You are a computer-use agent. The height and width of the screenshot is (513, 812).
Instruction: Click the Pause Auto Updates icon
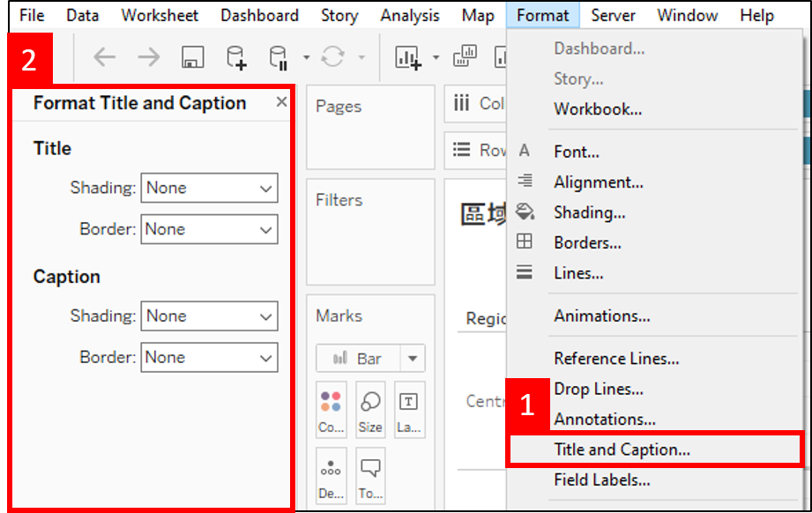(x=278, y=58)
